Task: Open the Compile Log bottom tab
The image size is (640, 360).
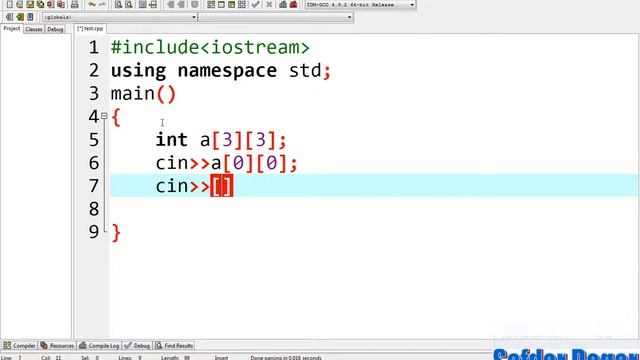Action: [x=99, y=345]
